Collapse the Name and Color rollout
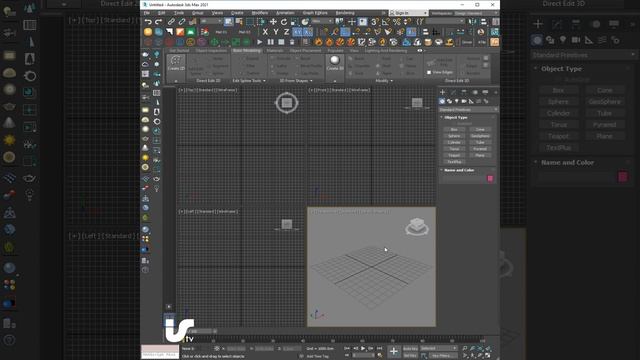 tap(441, 170)
